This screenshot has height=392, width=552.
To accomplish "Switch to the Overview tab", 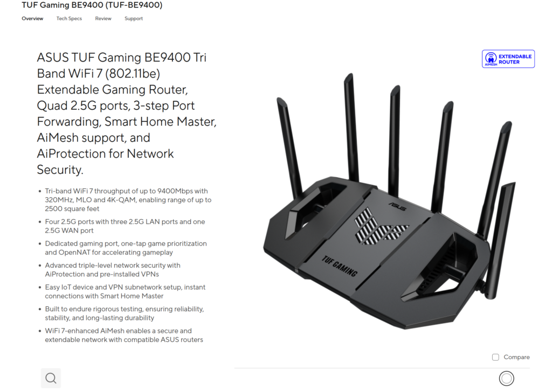I will click(32, 19).
